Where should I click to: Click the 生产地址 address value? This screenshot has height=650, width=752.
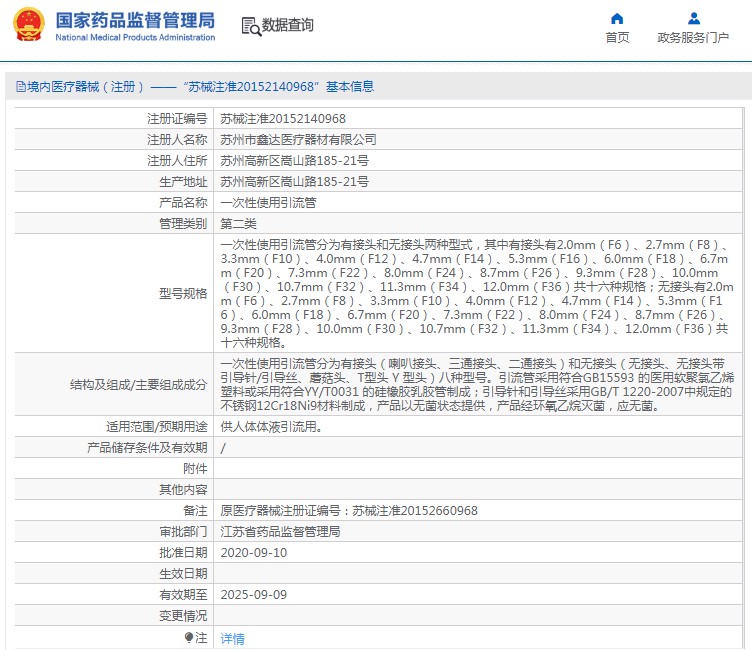tap(294, 182)
